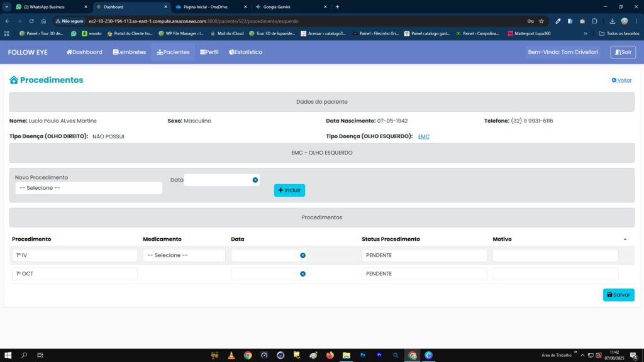This screenshot has height=362, width=644.
Task: Bookmark this page with the star icon
Action: coord(541,21)
